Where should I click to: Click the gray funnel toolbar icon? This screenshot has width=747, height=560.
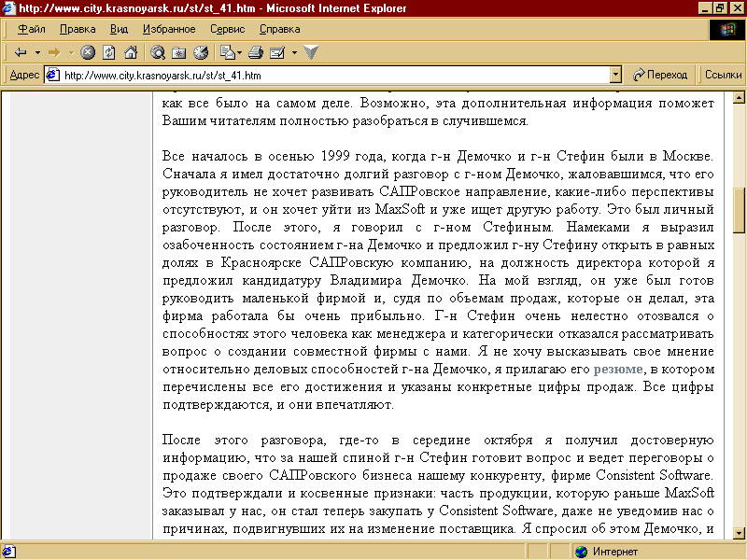(x=311, y=52)
